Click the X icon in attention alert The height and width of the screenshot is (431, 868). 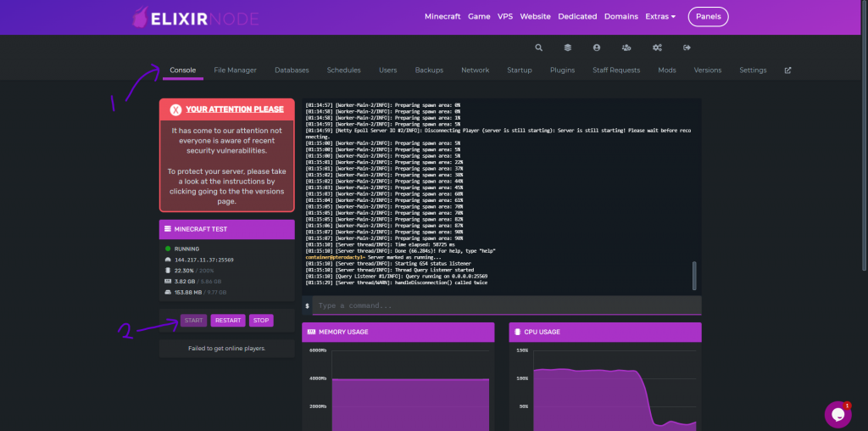coord(175,109)
